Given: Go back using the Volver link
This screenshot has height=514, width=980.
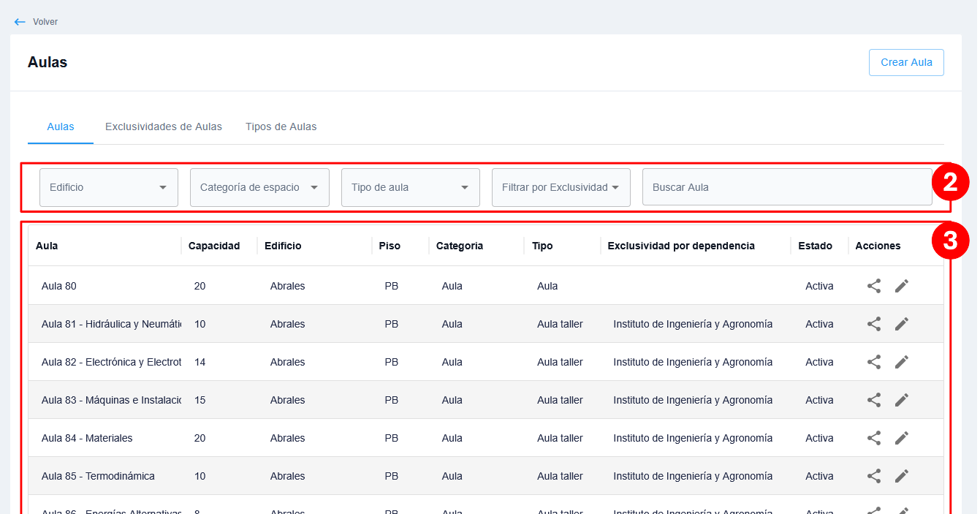Looking at the screenshot, I should 45,22.
